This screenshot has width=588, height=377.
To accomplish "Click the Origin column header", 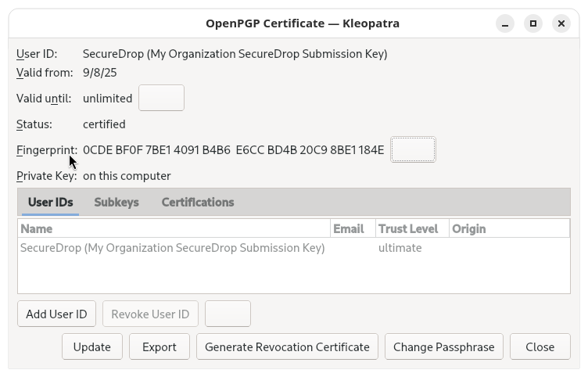I will [508, 228].
